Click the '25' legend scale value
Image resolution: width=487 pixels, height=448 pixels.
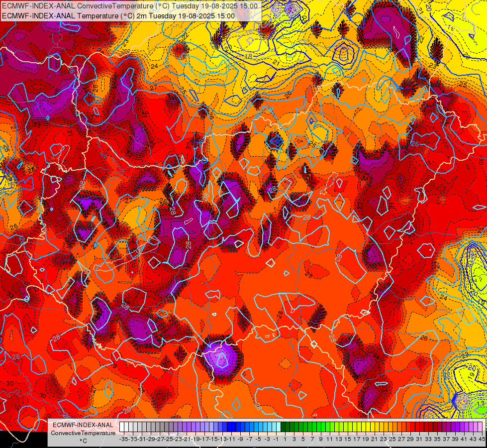pos(392,439)
